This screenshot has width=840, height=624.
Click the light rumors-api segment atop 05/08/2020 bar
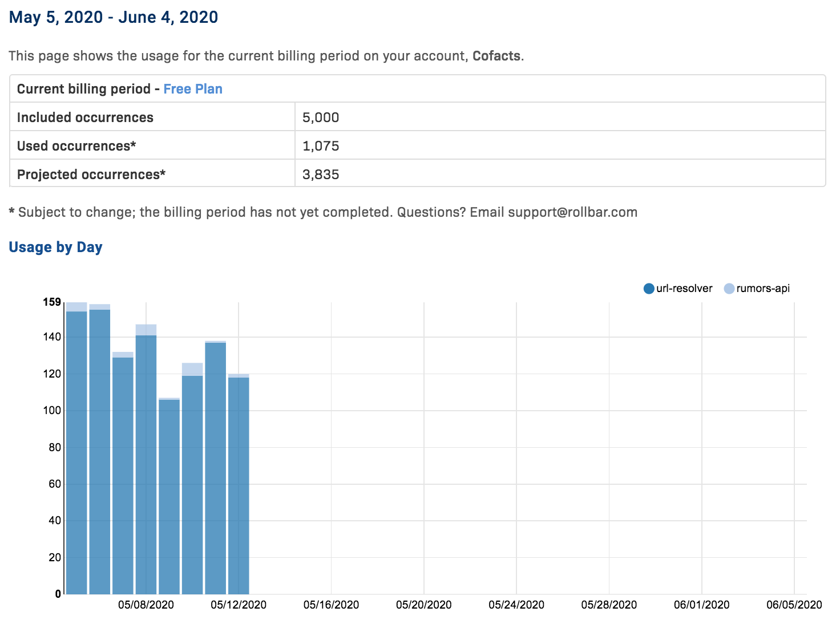(x=146, y=330)
